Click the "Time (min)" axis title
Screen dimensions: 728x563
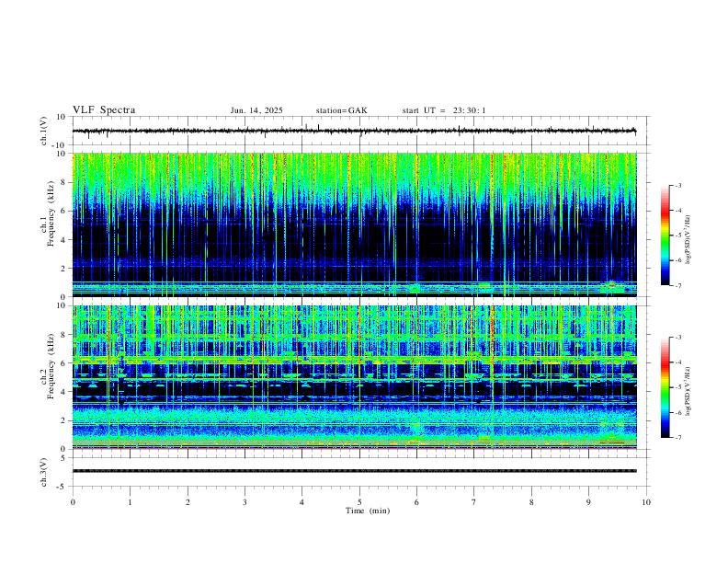368,511
